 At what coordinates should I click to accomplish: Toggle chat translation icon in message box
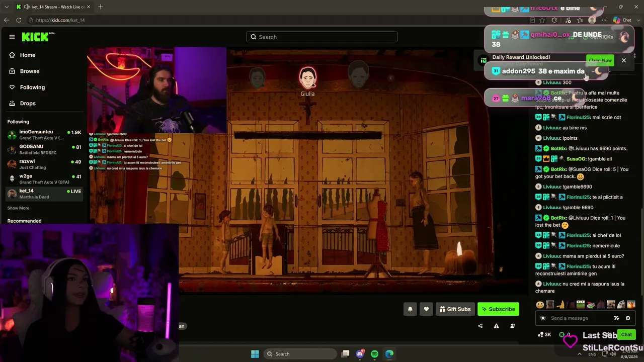[616, 318]
